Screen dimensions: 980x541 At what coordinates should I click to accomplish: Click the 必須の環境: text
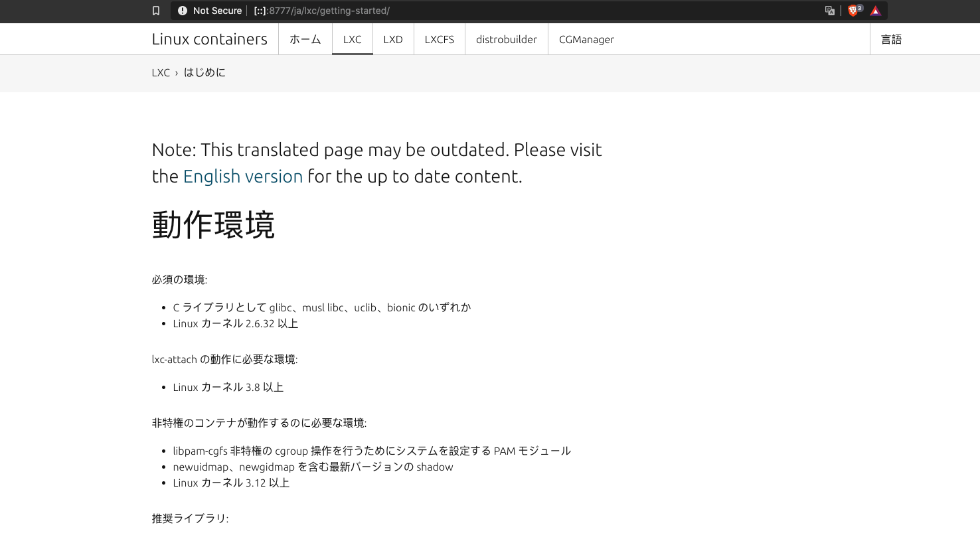(x=179, y=279)
